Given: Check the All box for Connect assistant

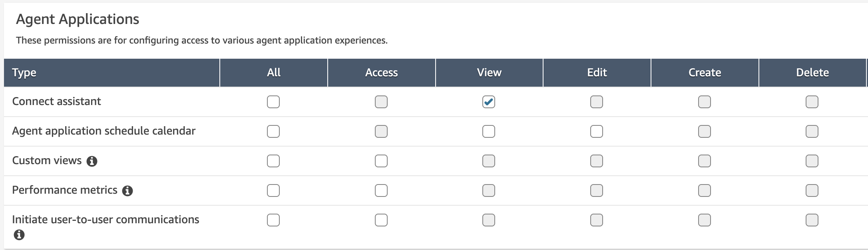Looking at the screenshot, I should [x=273, y=102].
